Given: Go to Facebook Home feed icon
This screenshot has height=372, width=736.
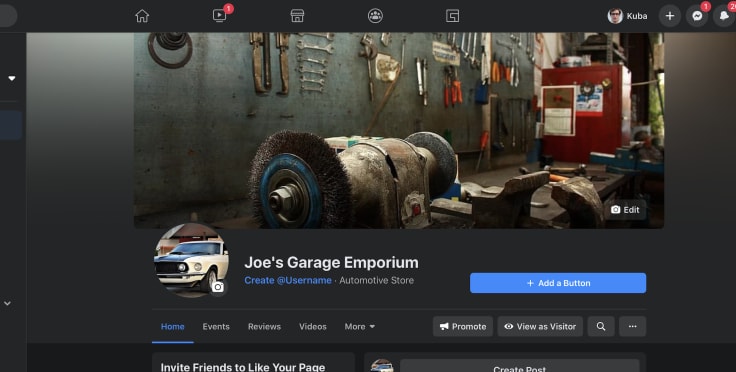Looking at the screenshot, I should (x=142, y=16).
